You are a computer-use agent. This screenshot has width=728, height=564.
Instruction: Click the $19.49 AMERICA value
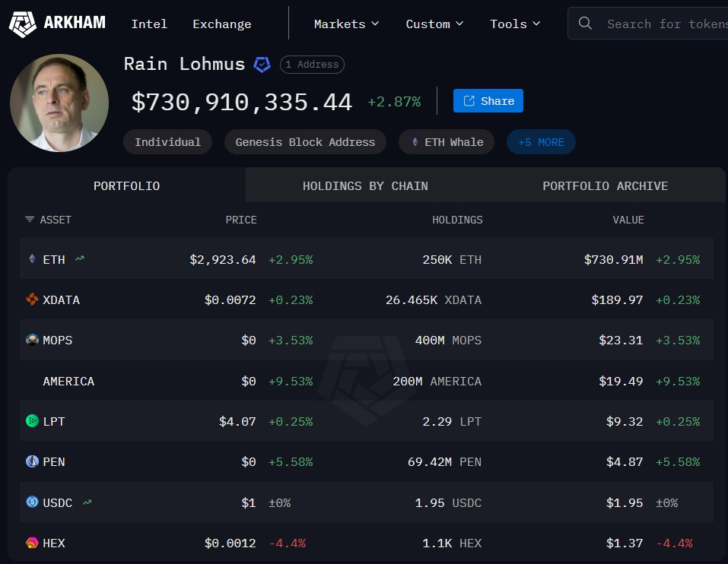point(622,381)
